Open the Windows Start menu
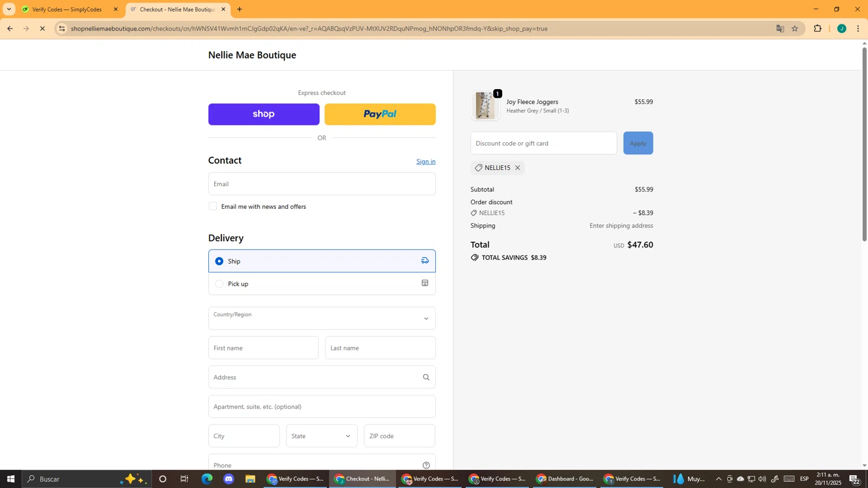Viewport: 868px width, 488px height. (x=10, y=479)
